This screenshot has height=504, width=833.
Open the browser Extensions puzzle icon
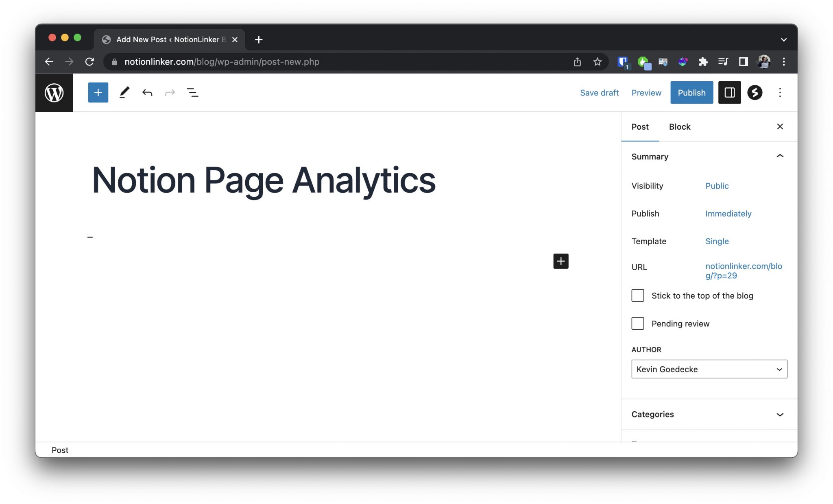coord(703,62)
